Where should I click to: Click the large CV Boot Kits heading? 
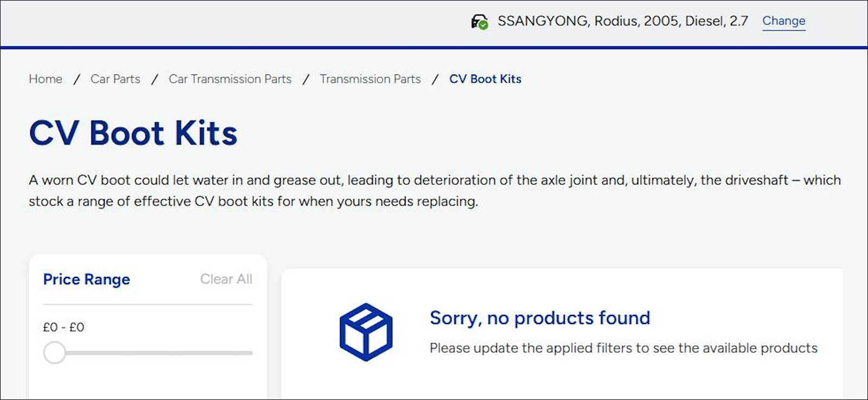[133, 133]
